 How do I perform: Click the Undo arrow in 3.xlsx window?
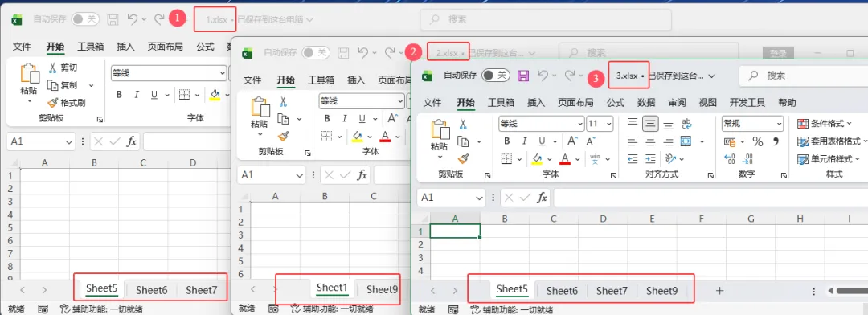[x=543, y=76]
